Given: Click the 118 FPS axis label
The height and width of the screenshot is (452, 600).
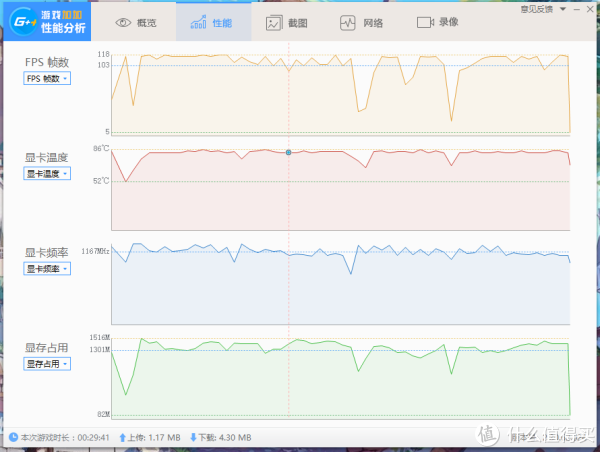Looking at the screenshot, I should (x=103, y=54).
